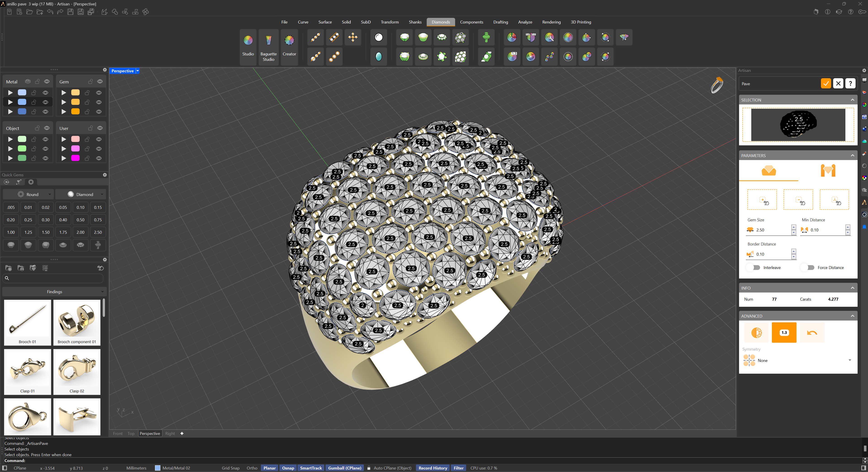Collapse the INFO section
The height and width of the screenshot is (472, 868).
852,288
